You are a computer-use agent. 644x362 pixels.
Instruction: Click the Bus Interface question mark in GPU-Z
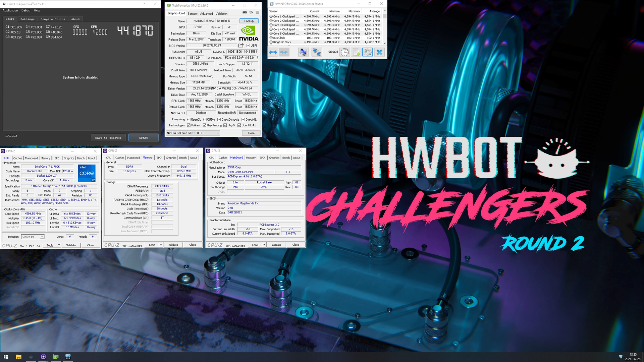pos(258,58)
